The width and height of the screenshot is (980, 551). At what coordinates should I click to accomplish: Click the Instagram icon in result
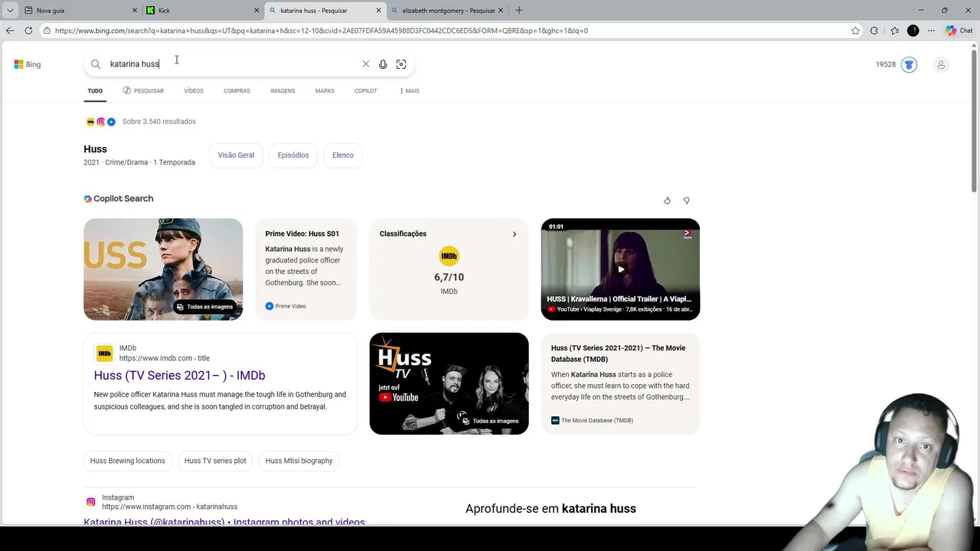90,502
